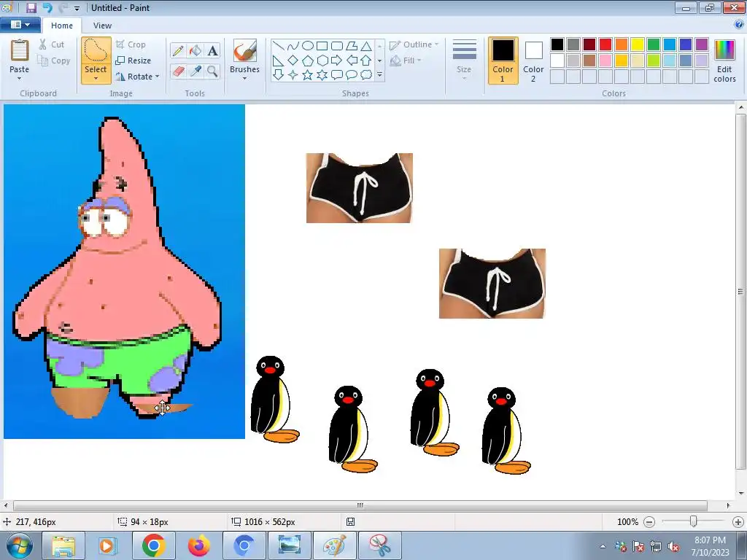747x560 pixels.
Task: Select the Diamond shape
Action: pos(293,61)
